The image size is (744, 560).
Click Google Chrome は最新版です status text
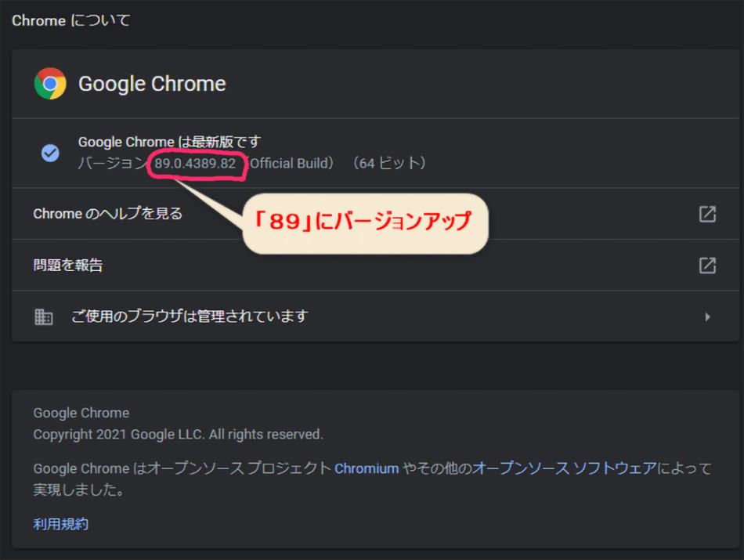[x=169, y=142]
